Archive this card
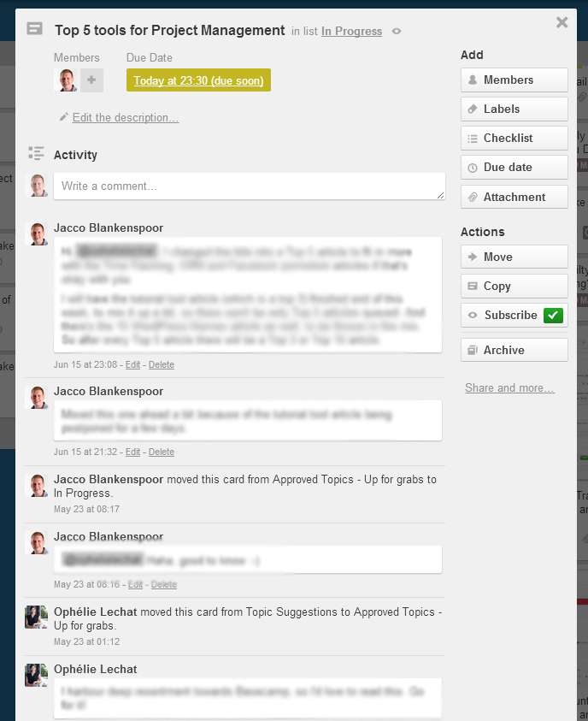Viewport: 588px width, 721px height. (x=514, y=351)
